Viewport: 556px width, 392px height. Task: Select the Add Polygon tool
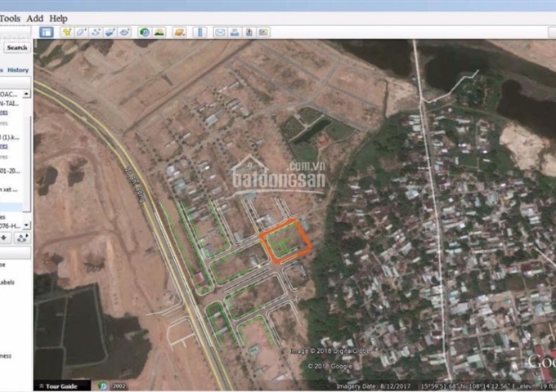[81, 32]
